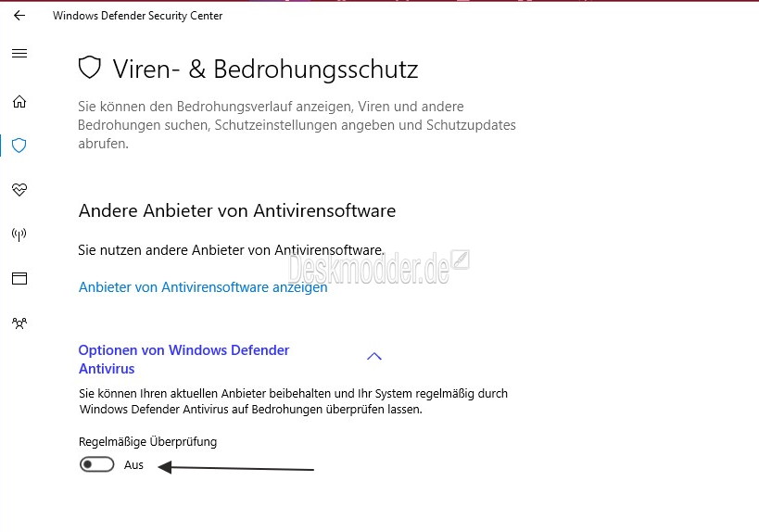Click Andere Anbieter von Antivirensoftware heading

point(237,210)
